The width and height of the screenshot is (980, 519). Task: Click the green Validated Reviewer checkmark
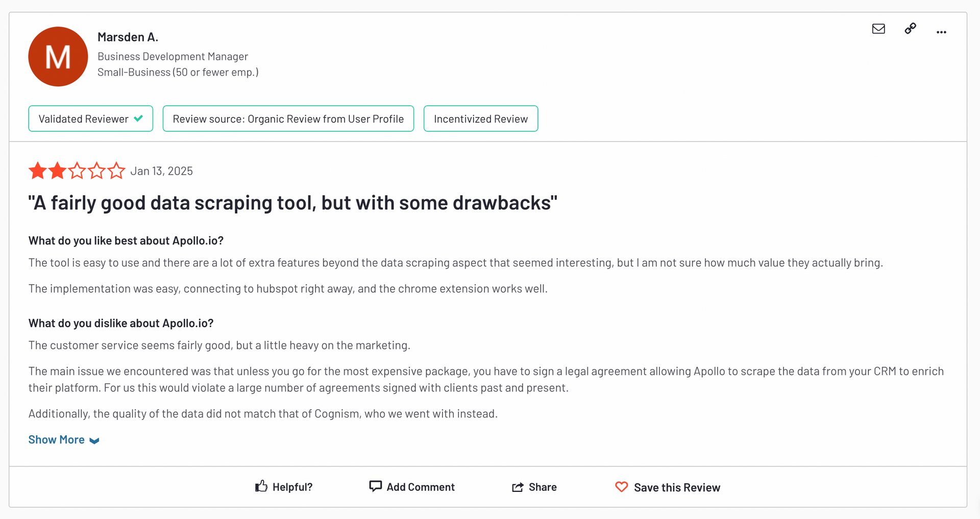tap(138, 118)
